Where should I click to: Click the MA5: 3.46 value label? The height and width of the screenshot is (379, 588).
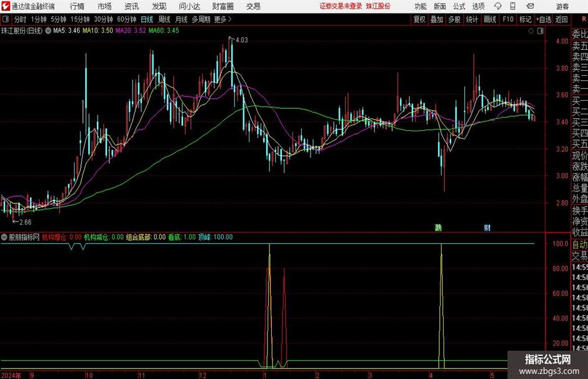click(67, 30)
